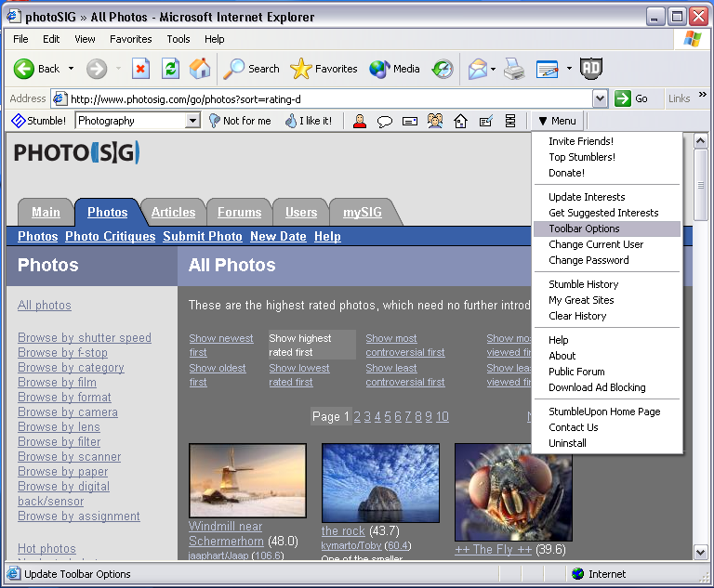Open the Back button history dropdown arrow

71,69
